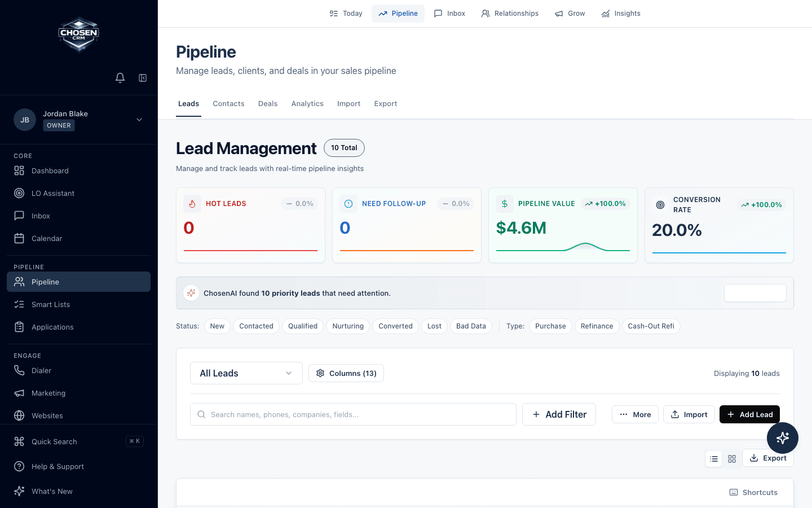
Task: Open Quick Search
Action: coord(79,441)
